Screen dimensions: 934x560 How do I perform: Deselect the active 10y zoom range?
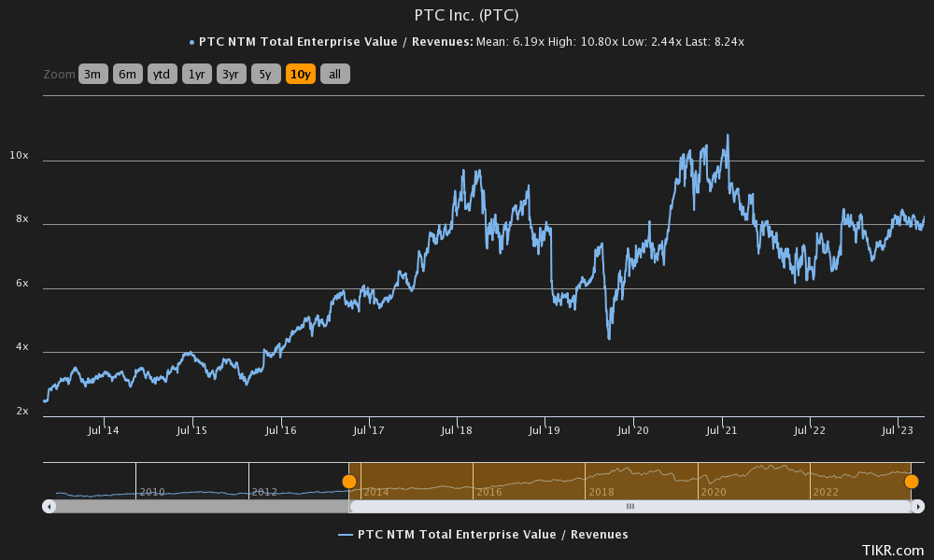click(x=300, y=74)
